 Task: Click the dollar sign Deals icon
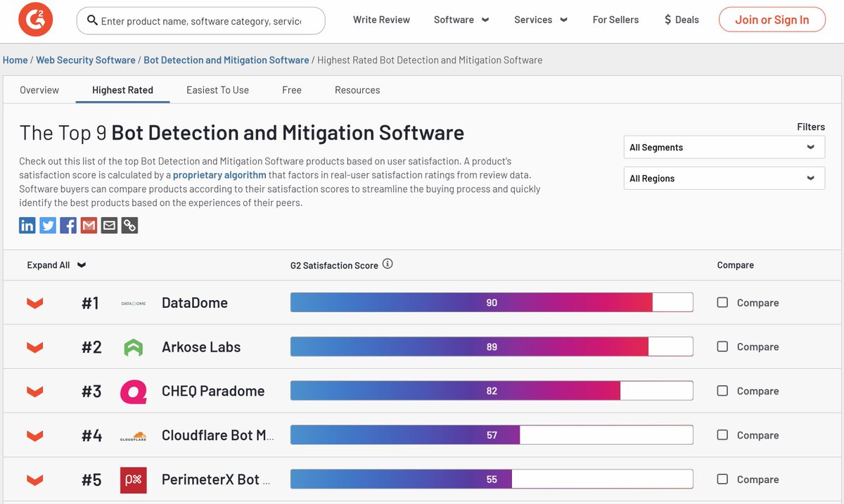667,20
